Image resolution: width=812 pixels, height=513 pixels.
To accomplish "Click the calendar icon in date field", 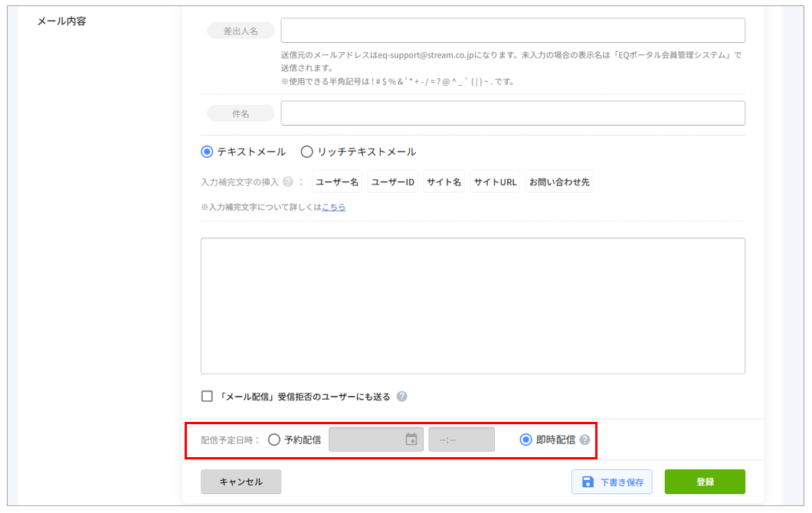I will coord(411,439).
